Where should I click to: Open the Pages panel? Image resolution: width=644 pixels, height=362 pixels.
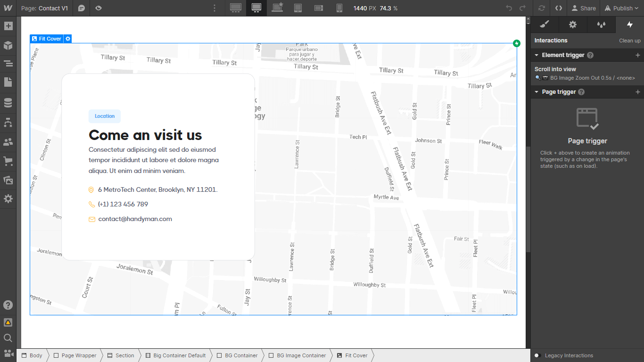8,82
